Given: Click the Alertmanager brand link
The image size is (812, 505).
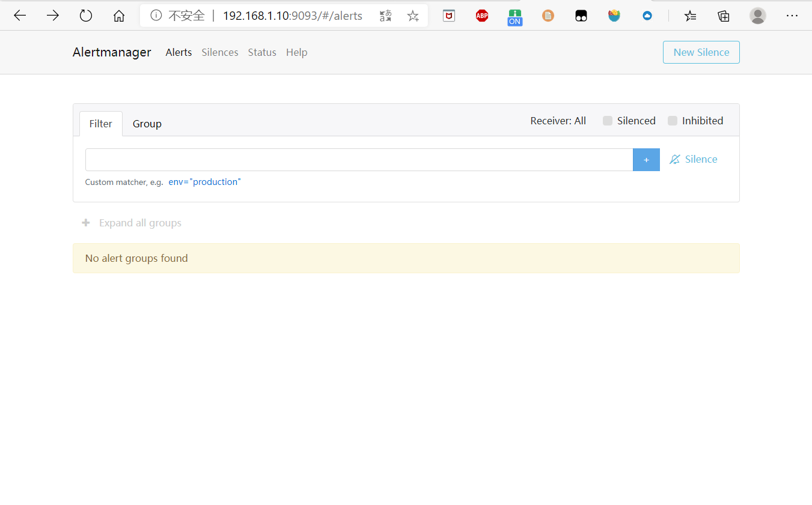Looking at the screenshot, I should point(112,52).
